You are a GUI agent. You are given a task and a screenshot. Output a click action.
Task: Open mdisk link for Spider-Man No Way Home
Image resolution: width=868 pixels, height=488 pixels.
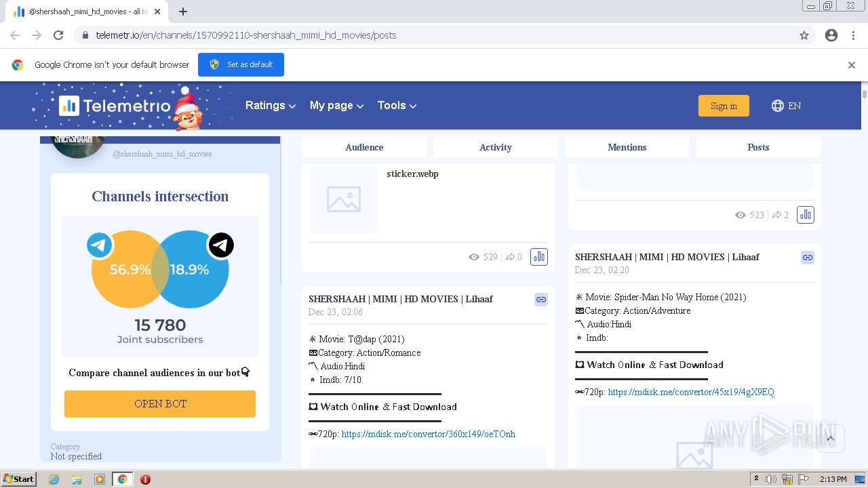691,392
